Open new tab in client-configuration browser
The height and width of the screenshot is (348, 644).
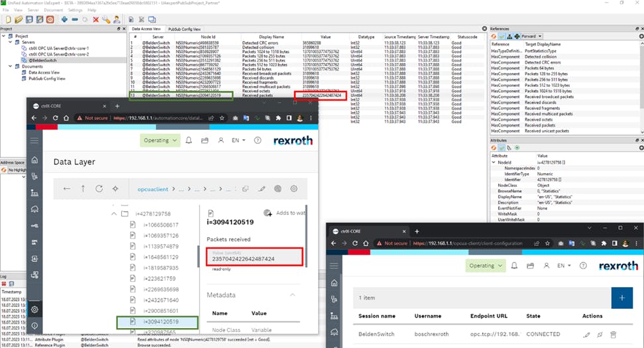[x=417, y=231]
